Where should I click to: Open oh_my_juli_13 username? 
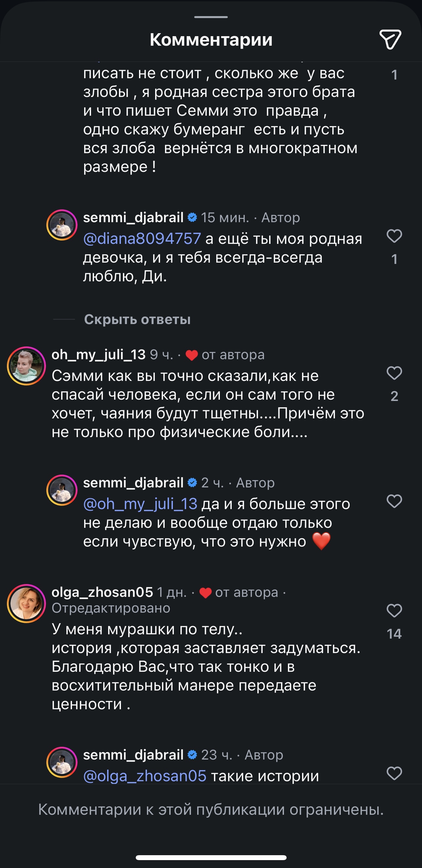(x=98, y=355)
